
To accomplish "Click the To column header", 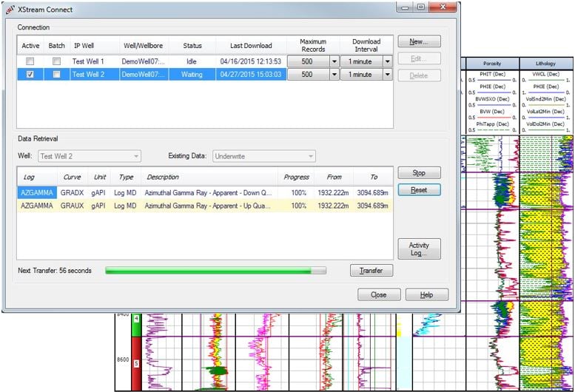I will [373, 177].
